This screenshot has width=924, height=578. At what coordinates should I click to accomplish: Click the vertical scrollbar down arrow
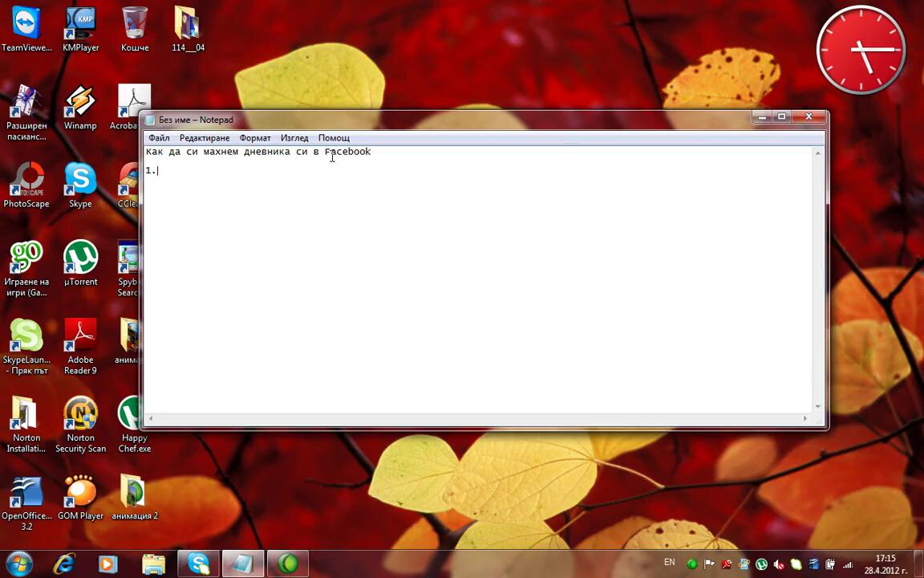[x=818, y=407]
